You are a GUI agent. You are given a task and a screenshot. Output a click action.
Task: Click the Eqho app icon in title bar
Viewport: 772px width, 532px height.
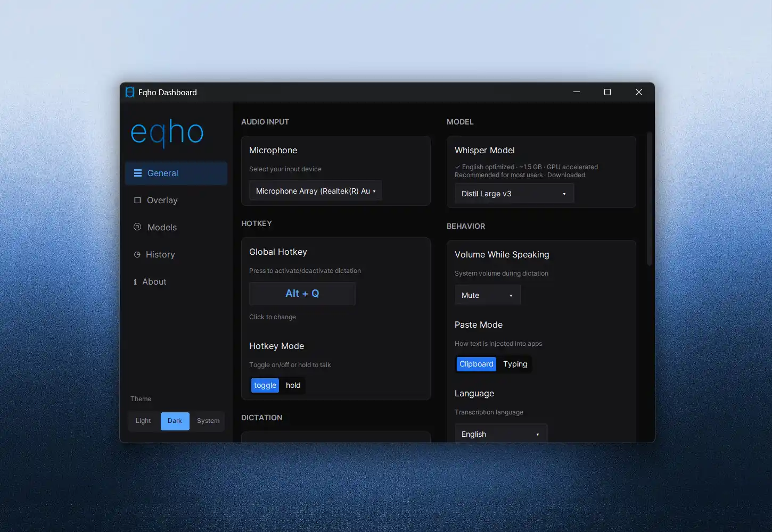[x=130, y=92]
